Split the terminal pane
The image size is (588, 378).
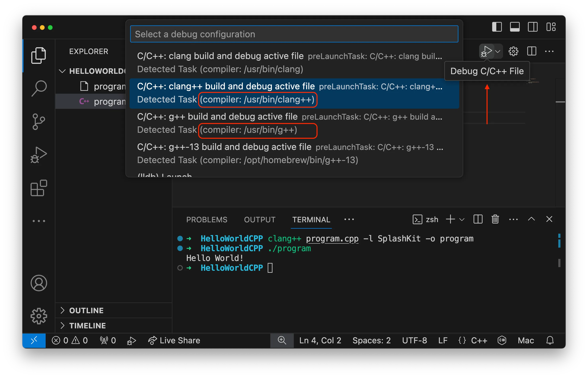pyautogui.click(x=478, y=219)
